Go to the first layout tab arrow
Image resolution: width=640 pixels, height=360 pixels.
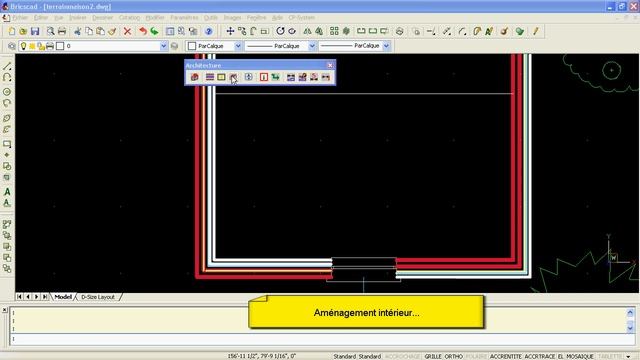[x=19, y=297]
